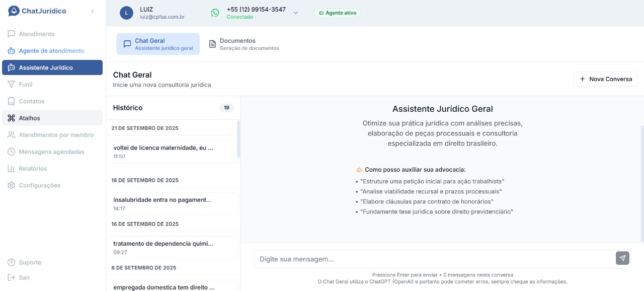The width and height of the screenshot is (644, 291).
Task: Click the Digite sua mensagem input field
Action: point(433,259)
